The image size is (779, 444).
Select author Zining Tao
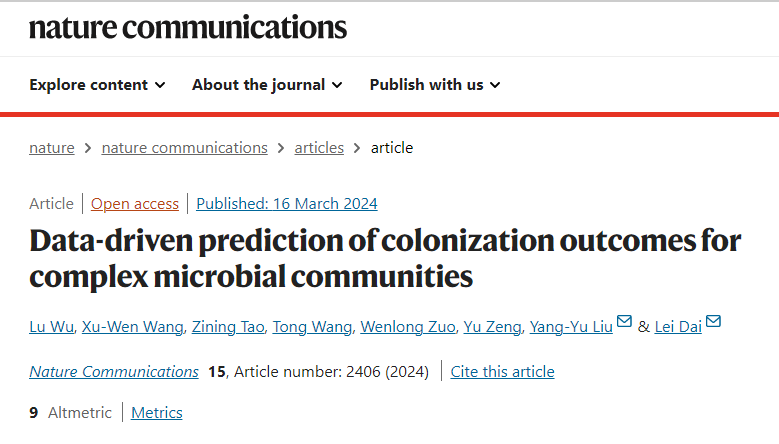point(228,327)
